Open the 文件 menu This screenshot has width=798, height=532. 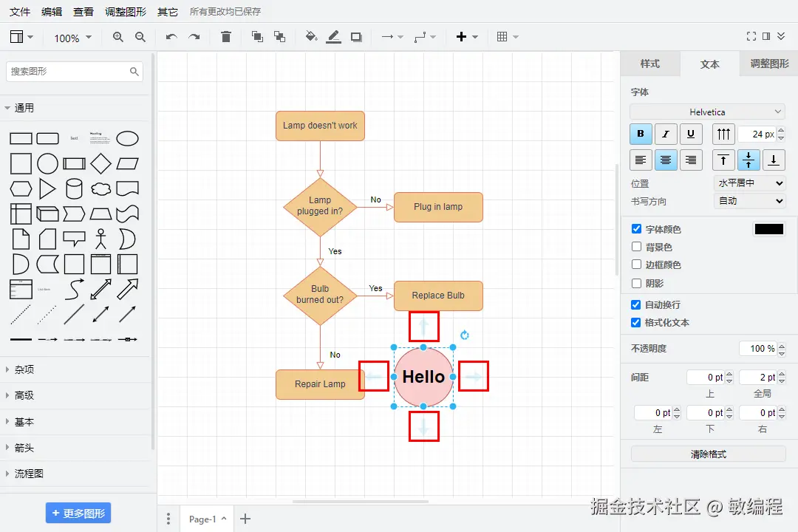[x=20, y=12]
